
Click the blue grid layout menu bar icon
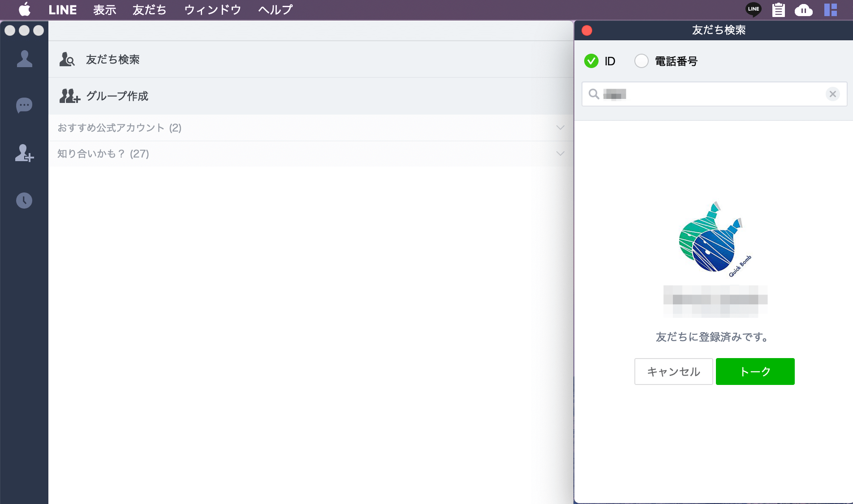831,9
